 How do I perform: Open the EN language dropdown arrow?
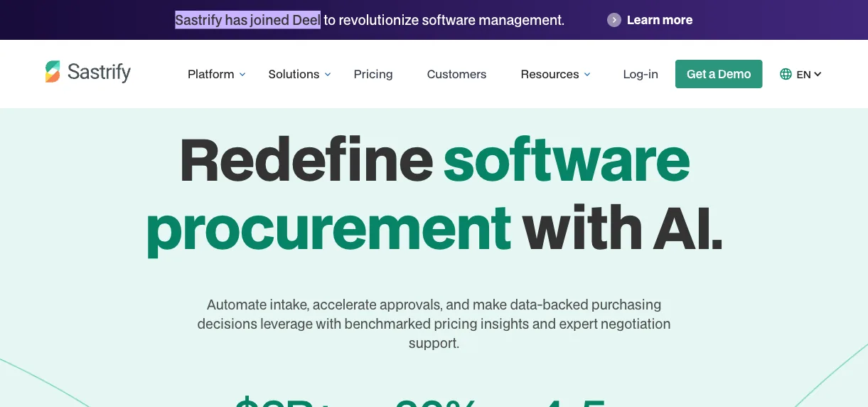[818, 74]
